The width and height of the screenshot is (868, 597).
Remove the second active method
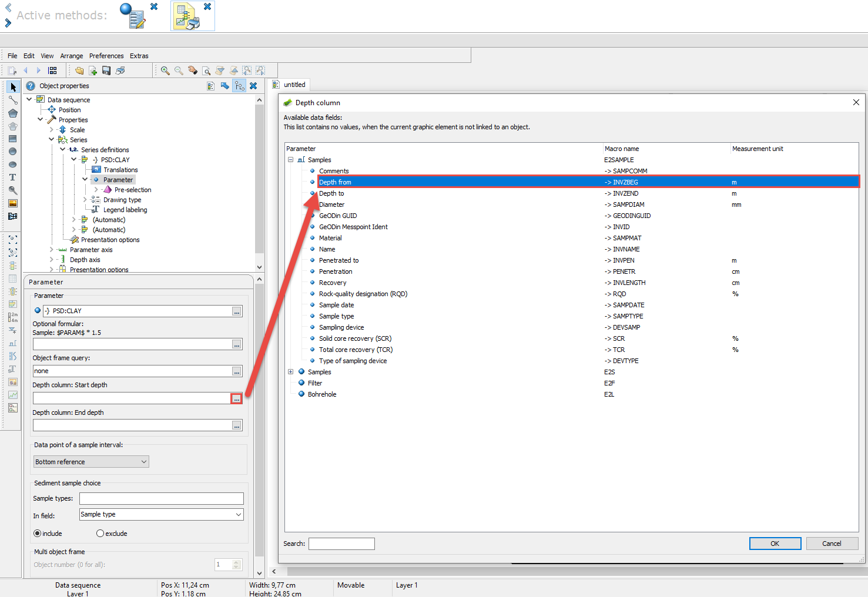point(207,6)
